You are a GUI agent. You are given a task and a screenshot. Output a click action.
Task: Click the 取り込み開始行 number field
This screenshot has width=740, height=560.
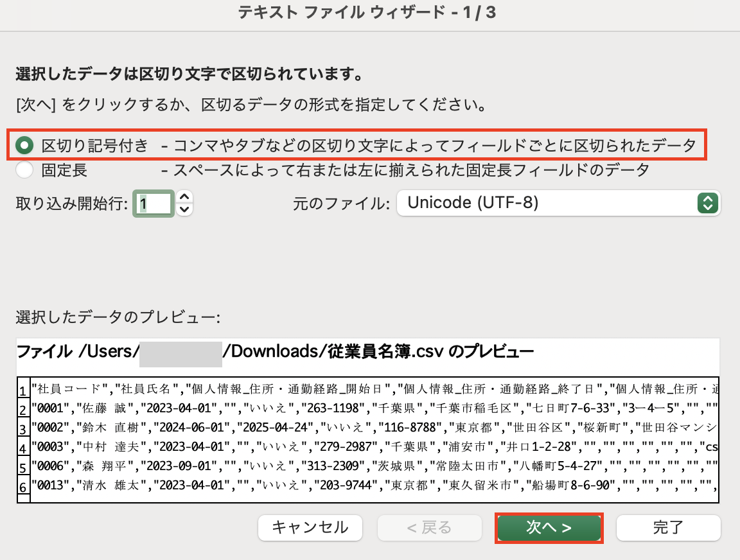(154, 204)
